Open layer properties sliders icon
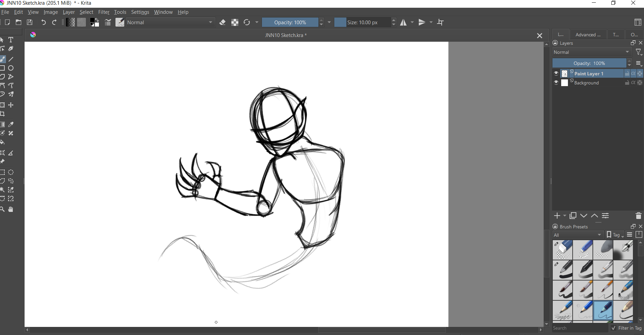644x335 pixels. (605, 216)
